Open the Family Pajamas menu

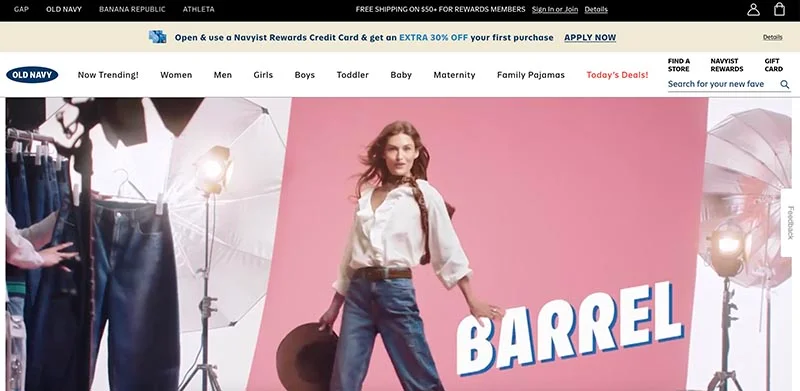tap(531, 75)
